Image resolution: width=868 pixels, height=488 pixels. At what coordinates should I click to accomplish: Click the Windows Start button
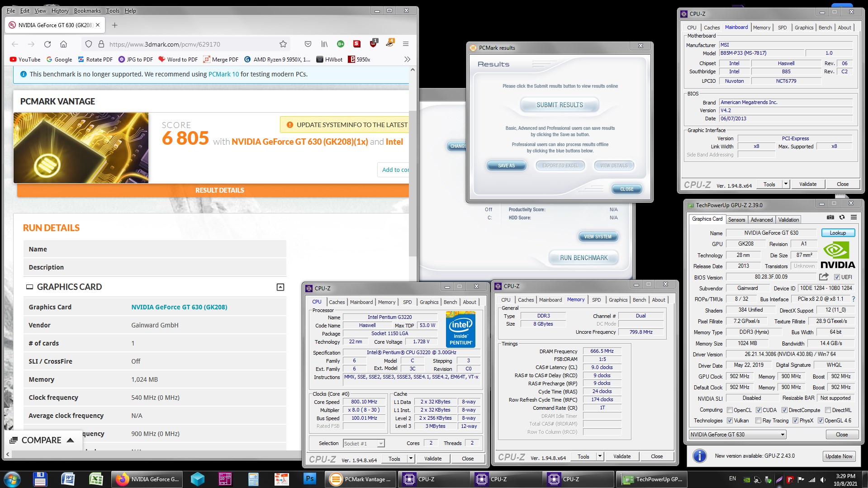point(12,479)
